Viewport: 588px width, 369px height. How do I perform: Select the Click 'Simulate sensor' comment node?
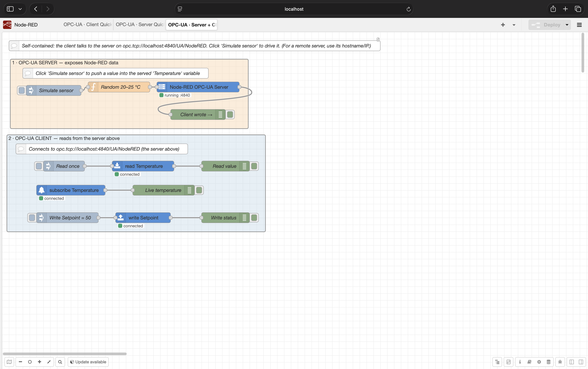(x=115, y=73)
